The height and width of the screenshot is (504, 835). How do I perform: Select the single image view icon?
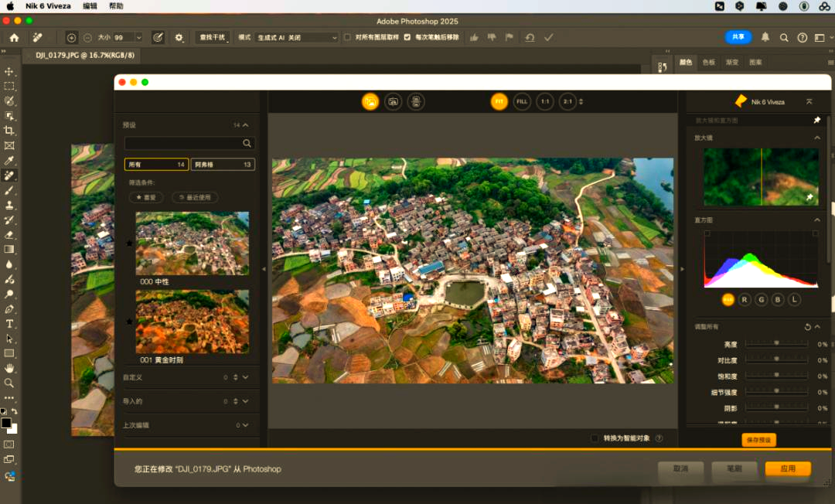pyautogui.click(x=370, y=101)
